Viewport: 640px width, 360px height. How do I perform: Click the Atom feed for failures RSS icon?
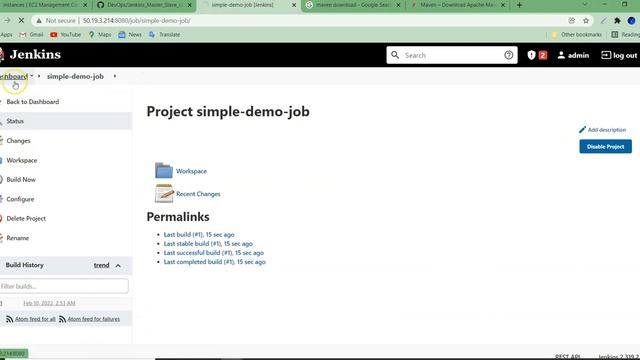tap(62, 319)
